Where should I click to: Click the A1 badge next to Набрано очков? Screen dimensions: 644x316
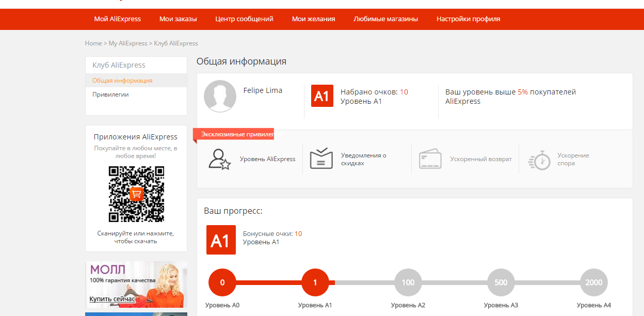pos(322,96)
